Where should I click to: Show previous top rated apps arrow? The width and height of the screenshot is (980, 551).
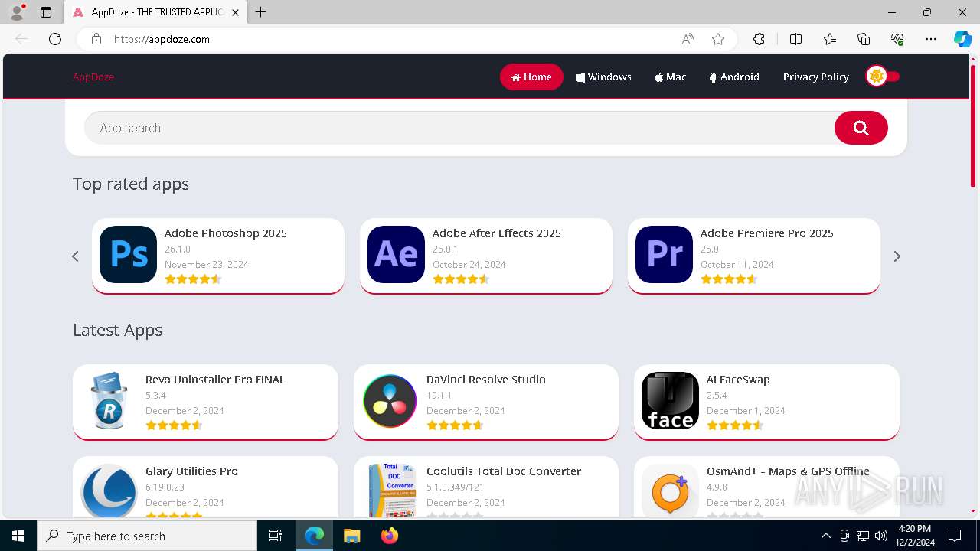point(75,256)
